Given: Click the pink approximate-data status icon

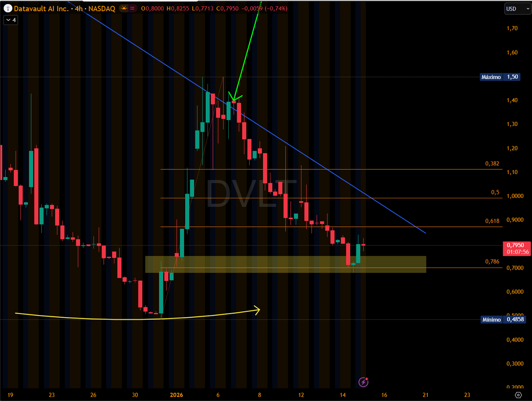Looking at the screenshot, I should 133,8.
